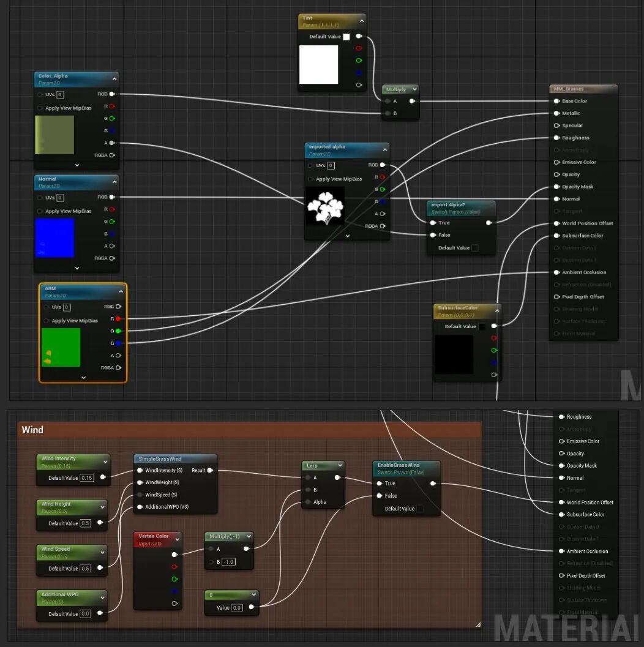Click ARM node's green texture thumbnail
Screen dimensions: 644x647
[61, 348]
